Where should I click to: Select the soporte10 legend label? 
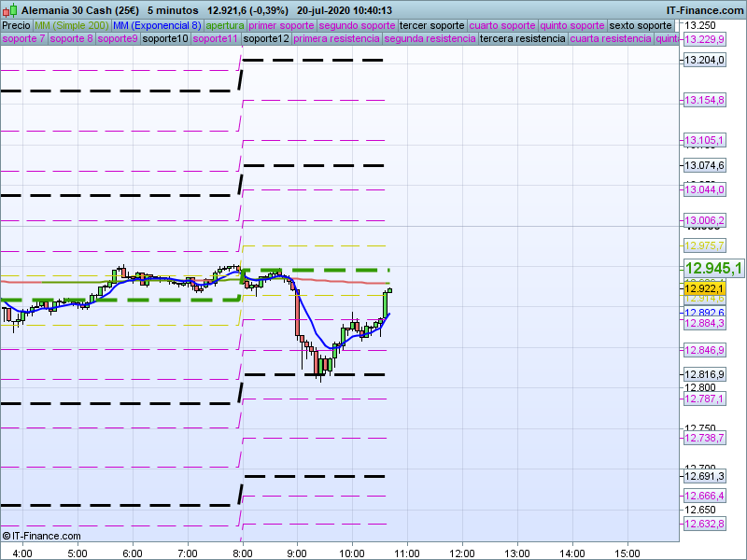[x=164, y=39]
